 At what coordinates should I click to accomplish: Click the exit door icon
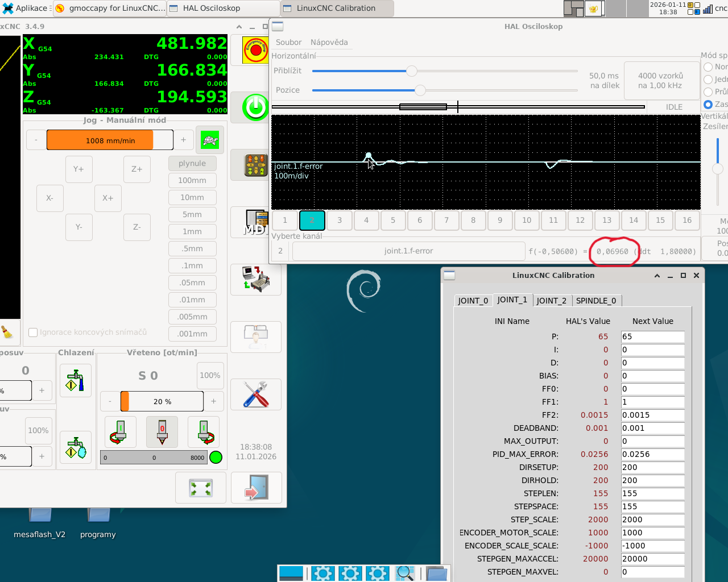coord(256,488)
